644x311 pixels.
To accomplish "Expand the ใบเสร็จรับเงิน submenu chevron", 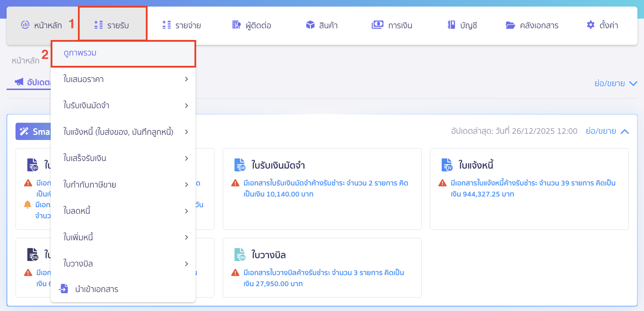I will [x=187, y=158].
